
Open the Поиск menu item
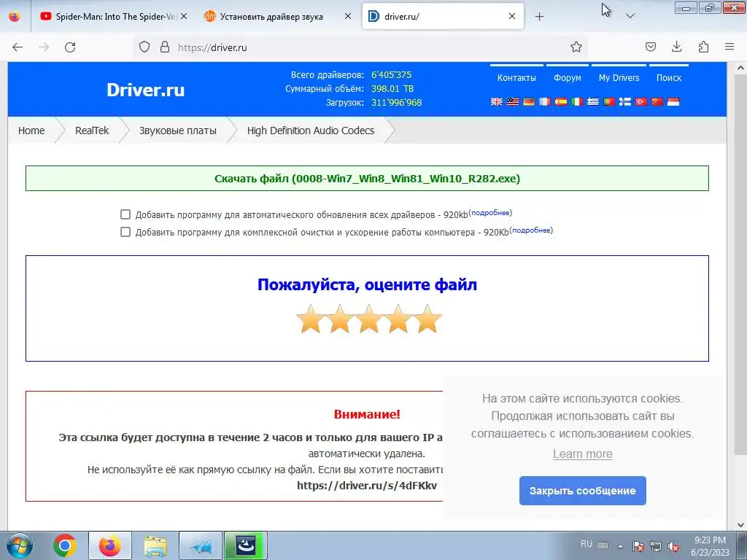[669, 77]
